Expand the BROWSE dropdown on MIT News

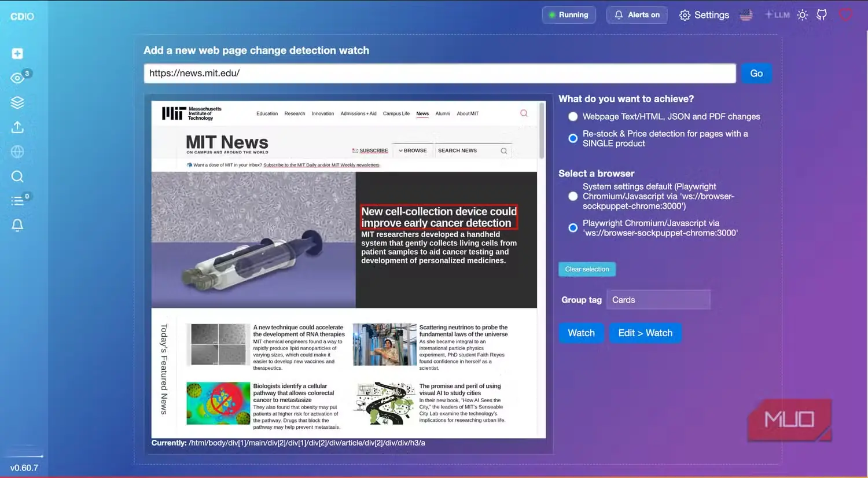[413, 150]
